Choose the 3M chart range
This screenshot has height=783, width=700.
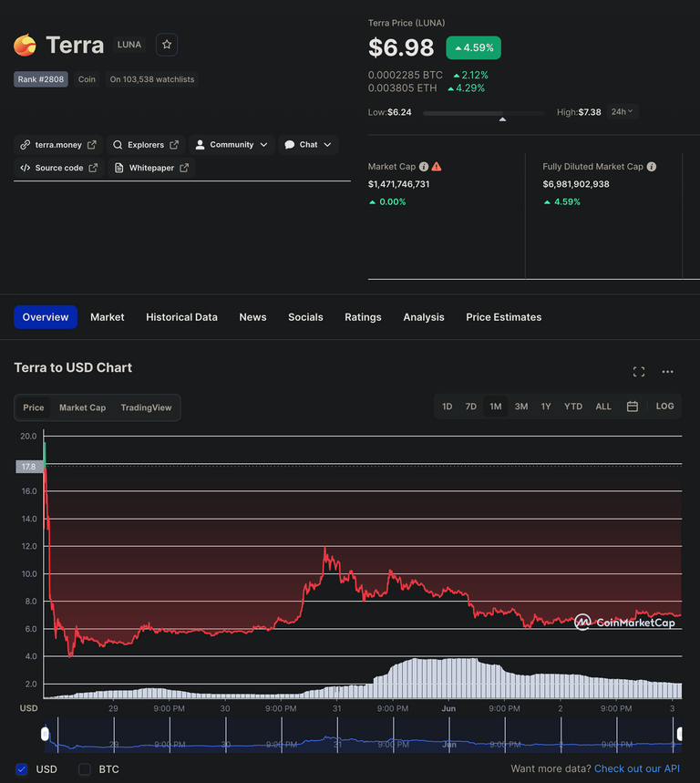521,407
